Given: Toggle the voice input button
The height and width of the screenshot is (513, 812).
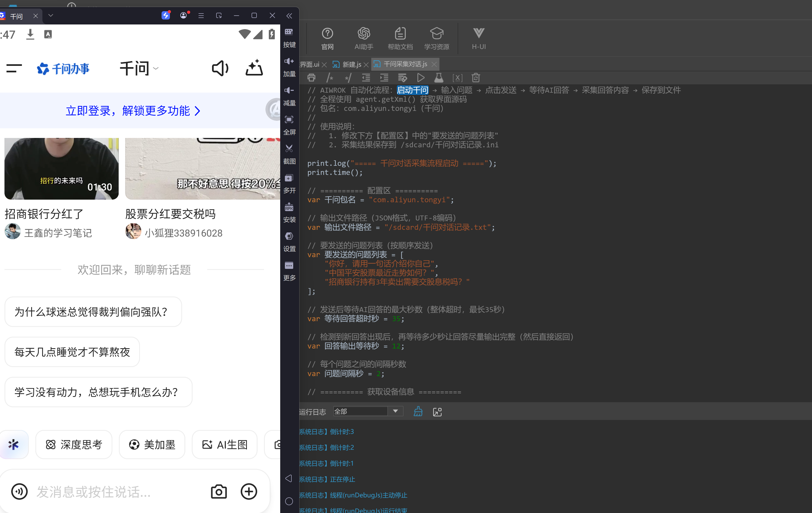Looking at the screenshot, I should click(x=20, y=491).
